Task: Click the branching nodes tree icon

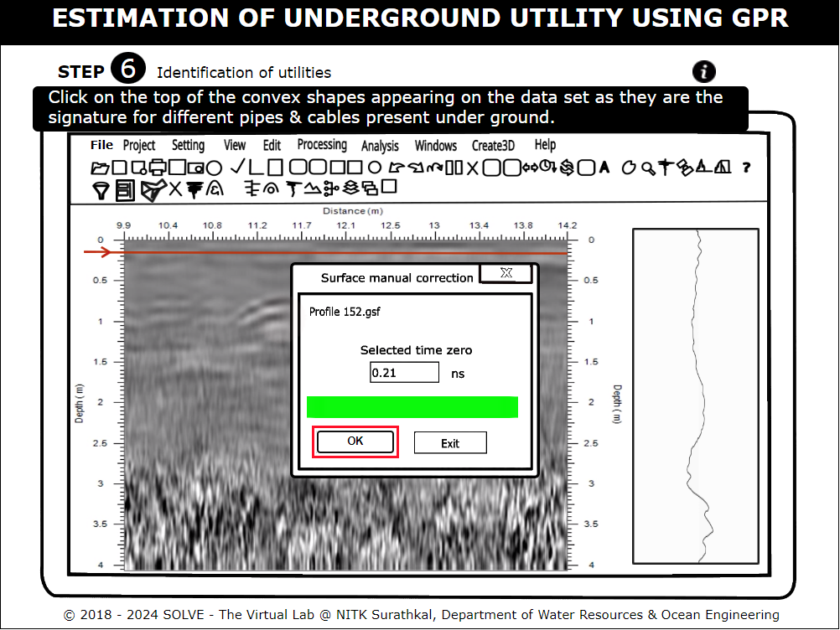Action: pyautogui.click(x=332, y=188)
